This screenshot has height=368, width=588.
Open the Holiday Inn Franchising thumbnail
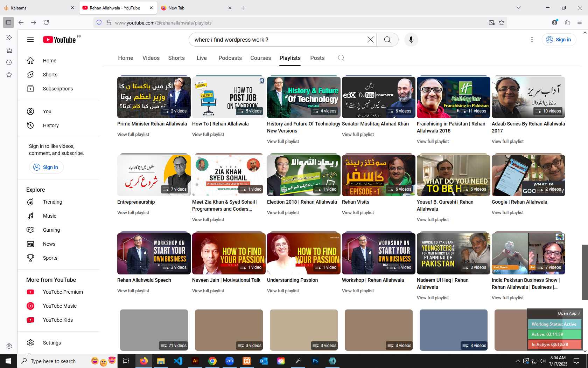[454, 97]
